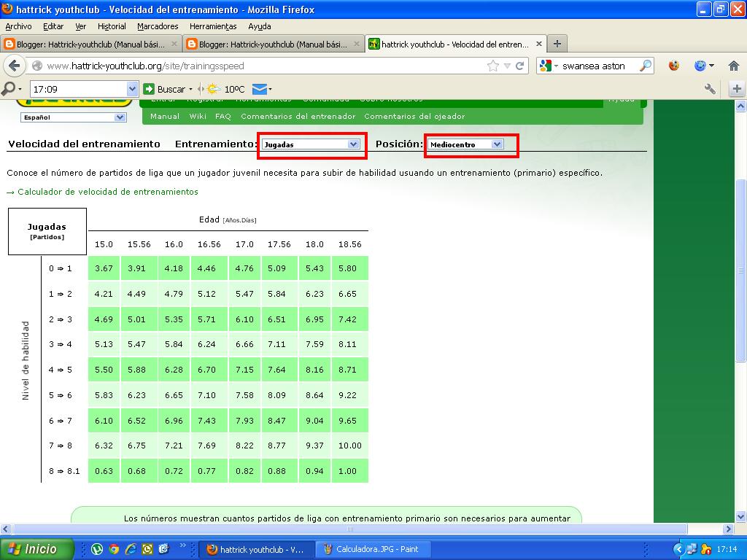Click the search magnifier in Google box
This screenshot has width=747, height=560.
pyautogui.click(x=646, y=66)
